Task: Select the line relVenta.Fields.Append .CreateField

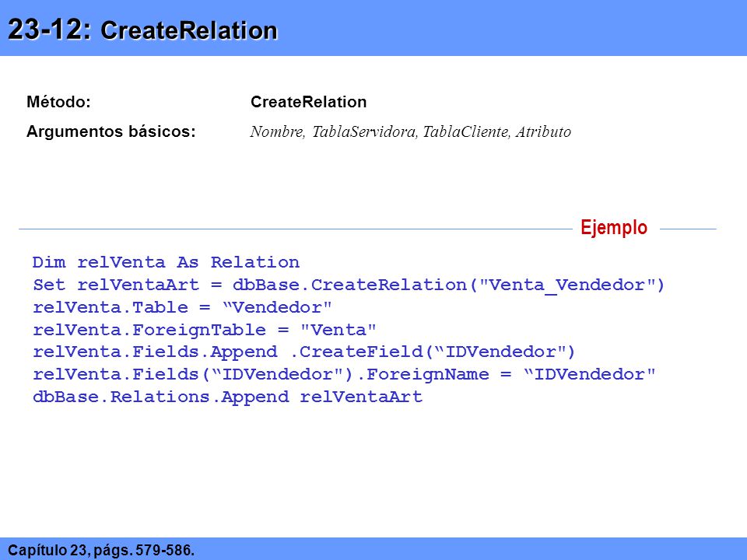Action: click(304, 352)
